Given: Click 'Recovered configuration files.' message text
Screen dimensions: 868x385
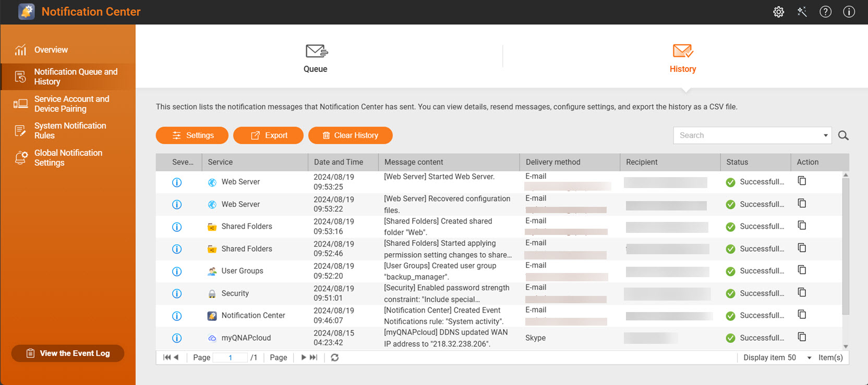Looking at the screenshot, I should (447, 204).
